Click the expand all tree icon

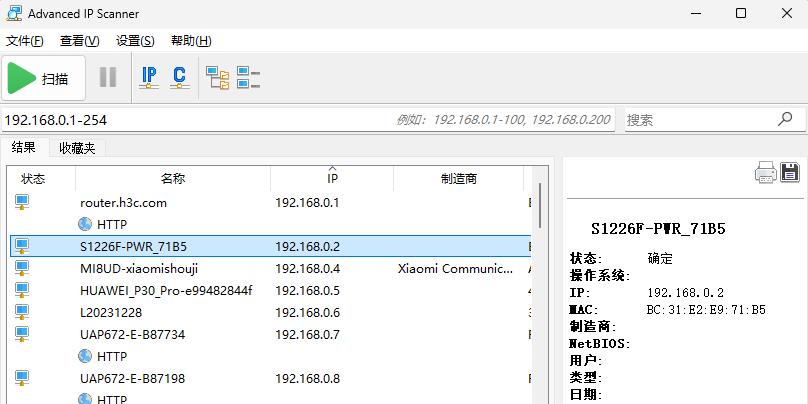click(218, 78)
